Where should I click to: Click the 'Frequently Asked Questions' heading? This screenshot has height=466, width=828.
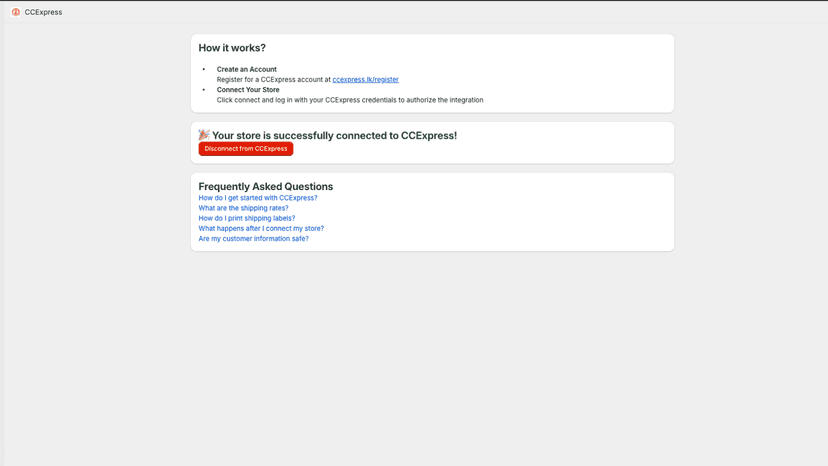(266, 187)
